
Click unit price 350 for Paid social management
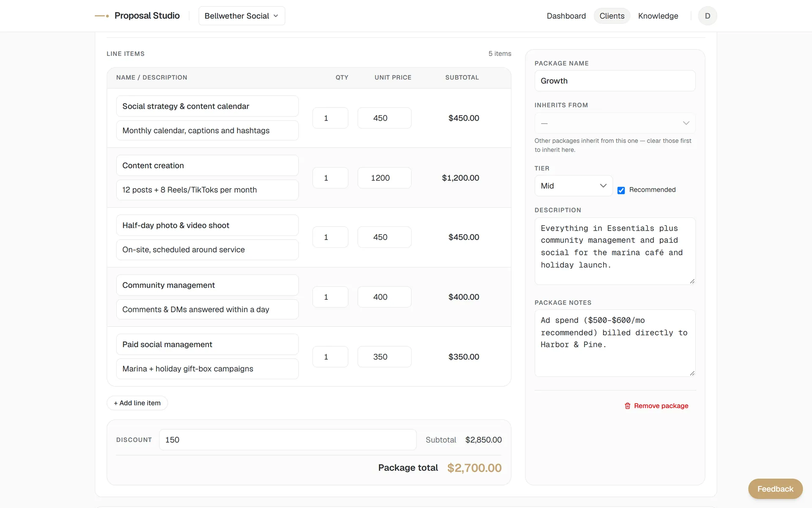(x=384, y=357)
